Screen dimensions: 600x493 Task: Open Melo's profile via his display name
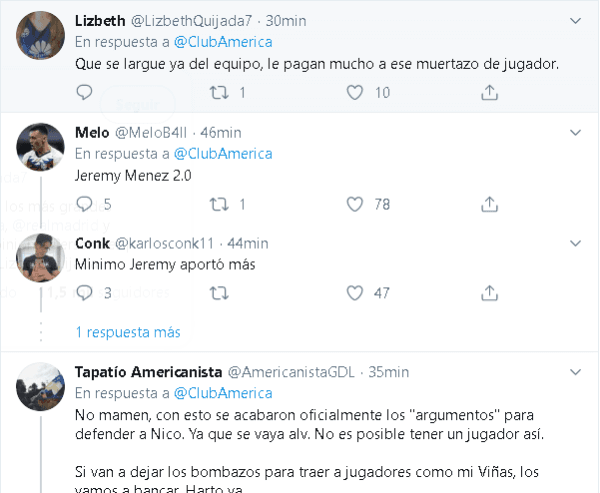coord(93,132)
